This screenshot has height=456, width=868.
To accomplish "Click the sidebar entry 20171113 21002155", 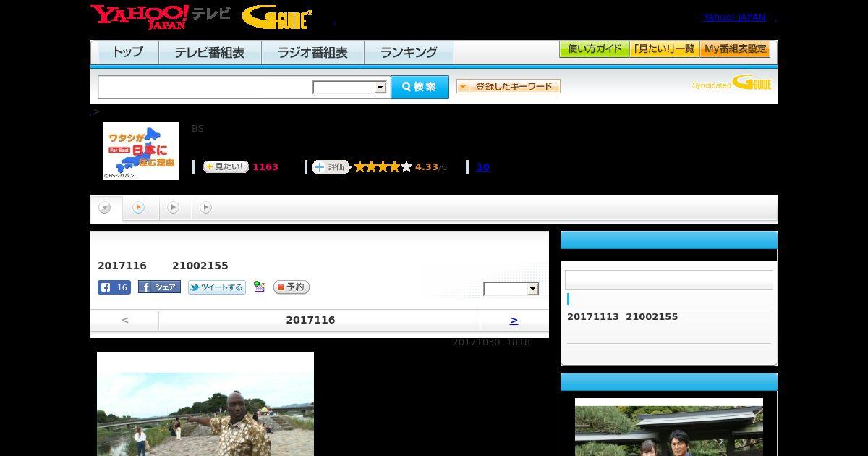I will 623,317.
